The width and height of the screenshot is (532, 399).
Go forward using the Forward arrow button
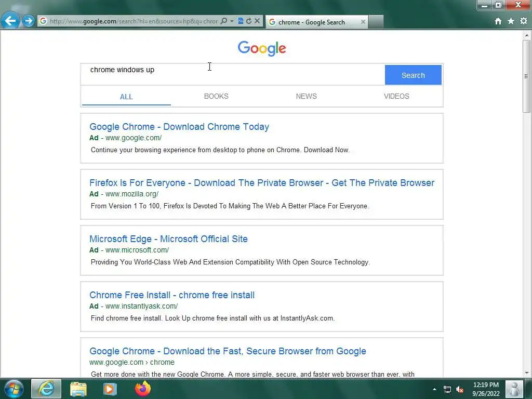tap(29, 21)
